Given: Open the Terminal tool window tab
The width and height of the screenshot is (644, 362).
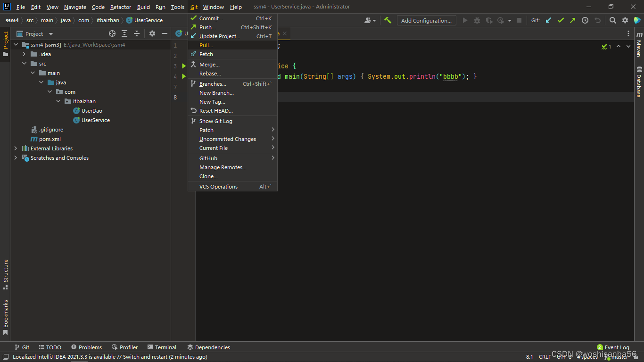Looking at the screenshot, I should click(x=162, y=347).
